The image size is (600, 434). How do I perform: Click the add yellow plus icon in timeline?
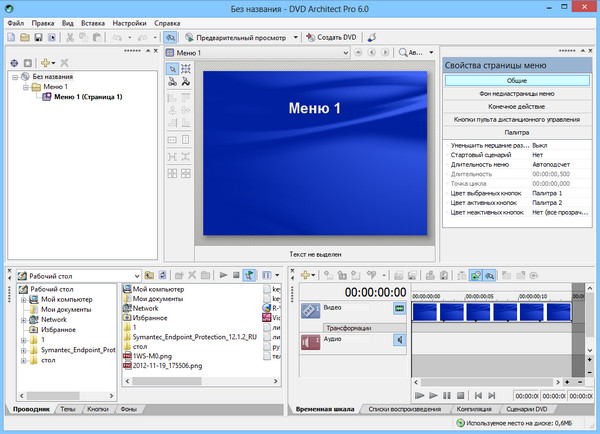pyautogui.click(x=305, y=274)
